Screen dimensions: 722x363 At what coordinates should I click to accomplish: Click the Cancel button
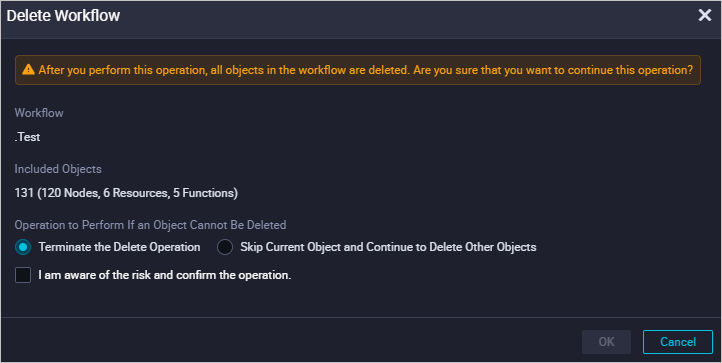(x=677, y=342)
